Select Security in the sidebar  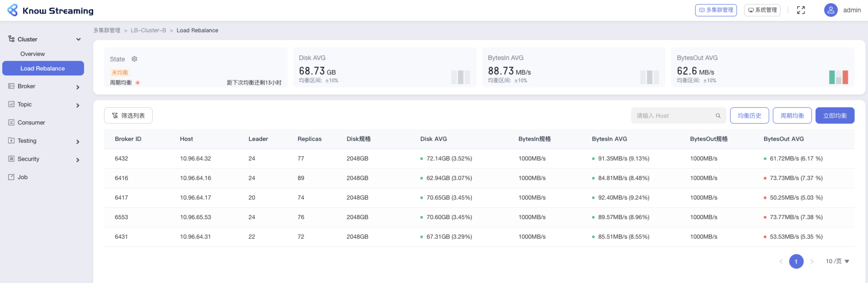[x=28, y=159]
